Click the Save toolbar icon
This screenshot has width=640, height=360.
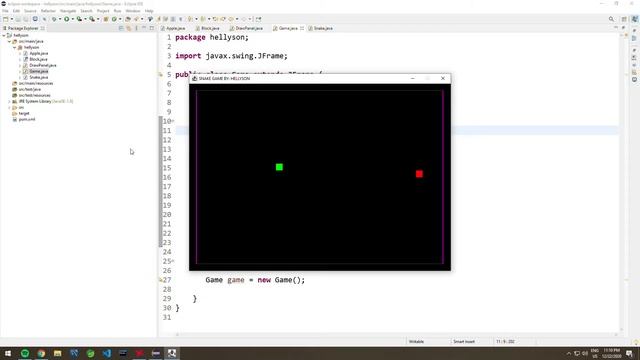point(18,19)
